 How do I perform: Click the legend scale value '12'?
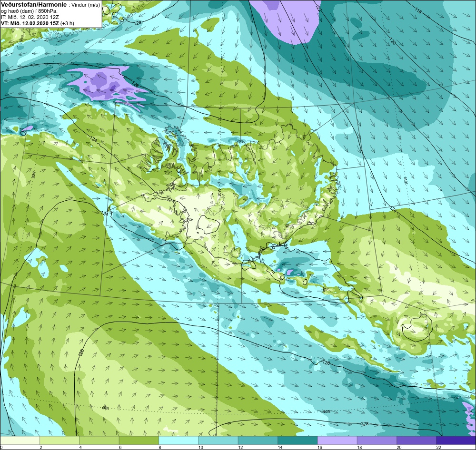240,447
